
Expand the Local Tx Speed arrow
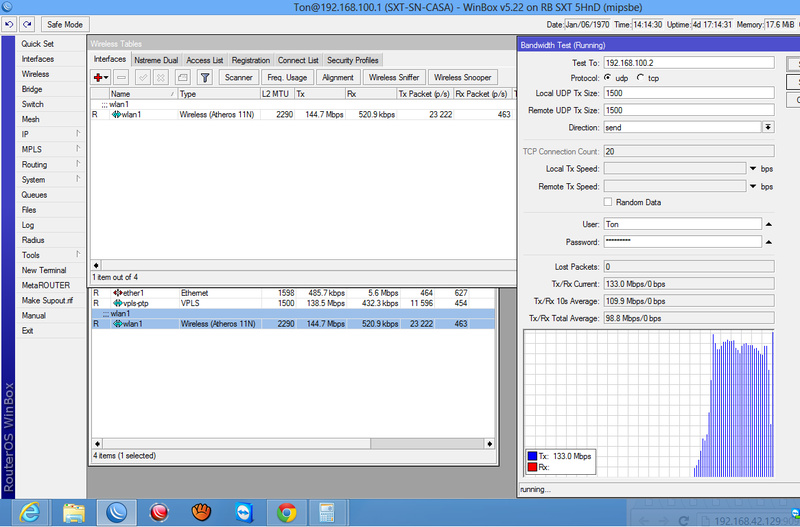coord(753,169)
